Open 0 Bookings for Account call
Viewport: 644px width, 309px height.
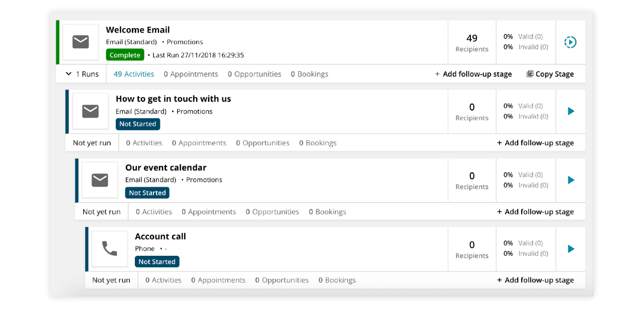(x=337, y=280)
